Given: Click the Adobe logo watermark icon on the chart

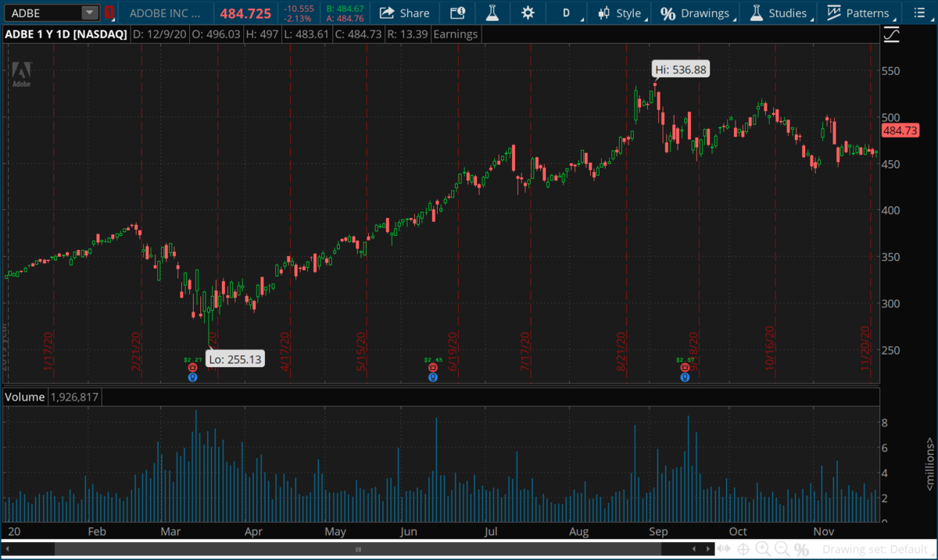Looking at the screenshot, I should click(20, 73).
